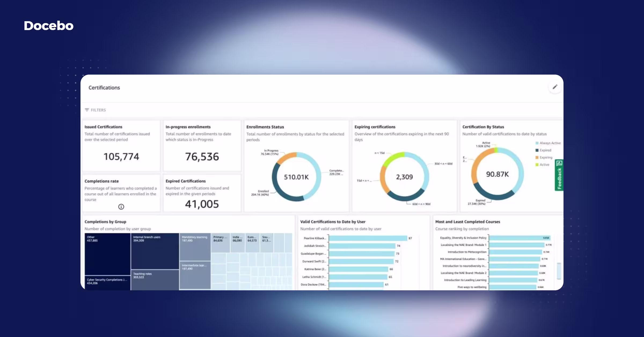Image resolution: width=644 pixels, height=337 pixels.
Task: Click the Most and Least Completed Courses scrollbar
Action: [559, 271]
